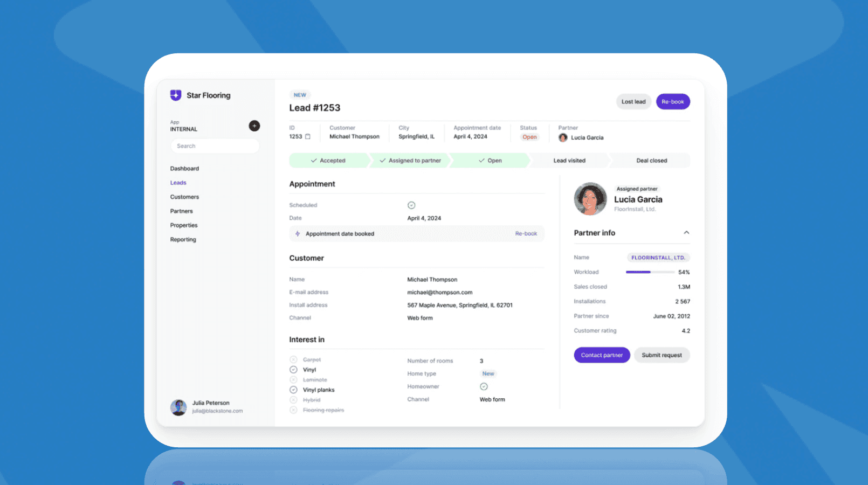
Task: Click the Star Flooring logo icon
Action: click(175, 95)
